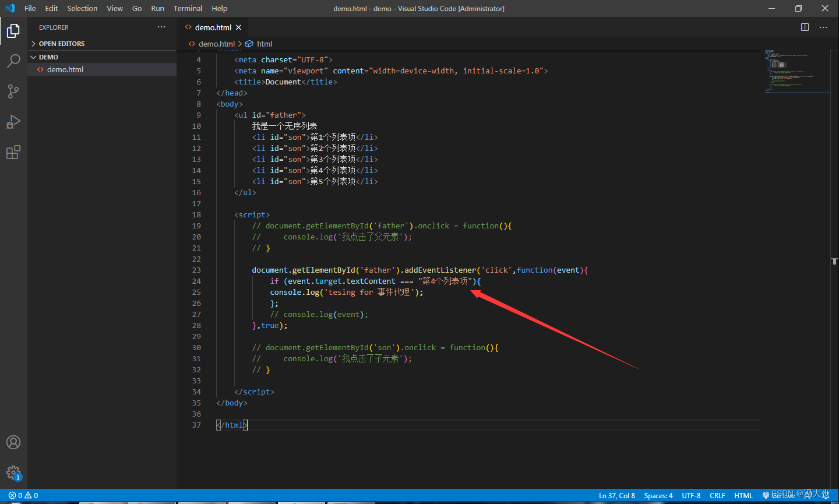Click the errors and warnings status indicator

coord(23,495)
